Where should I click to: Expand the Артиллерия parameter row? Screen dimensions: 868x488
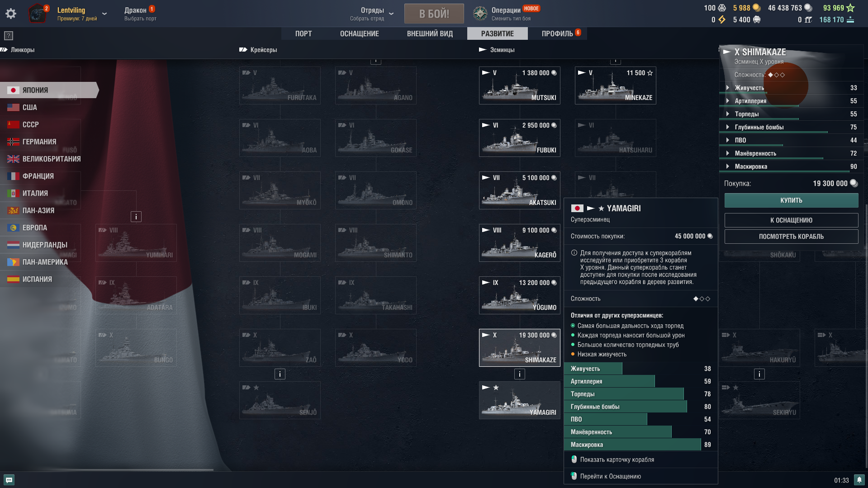coord(792,101)
